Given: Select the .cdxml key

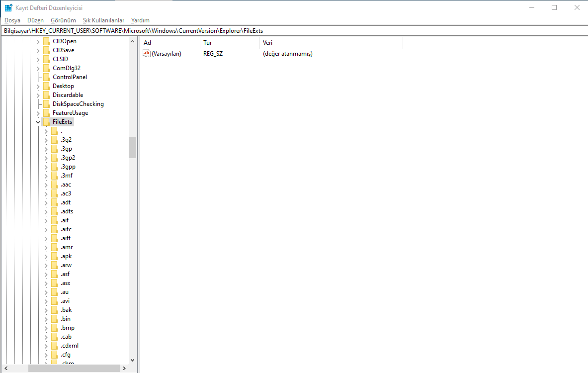Looking at the screenshot, I should click(70, 346).
